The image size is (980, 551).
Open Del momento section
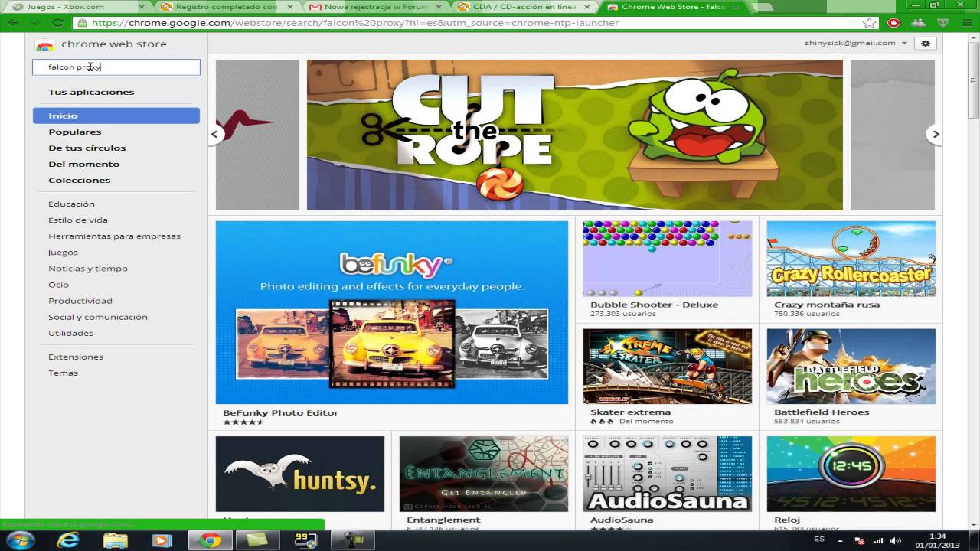84,164
